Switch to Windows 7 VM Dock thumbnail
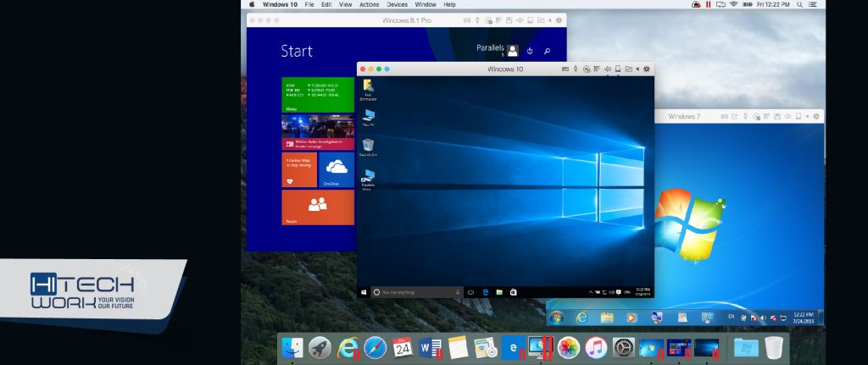 coord(651,347)
